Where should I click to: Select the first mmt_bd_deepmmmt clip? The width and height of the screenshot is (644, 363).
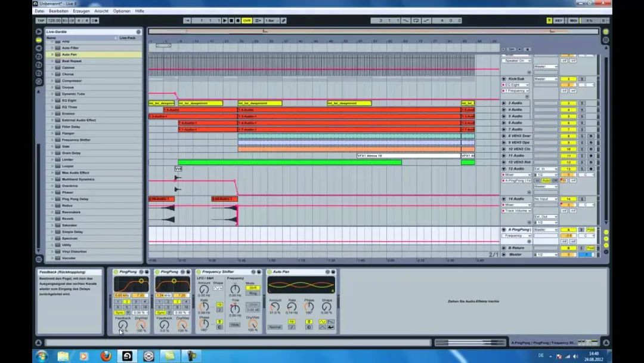tap(162, 103)
